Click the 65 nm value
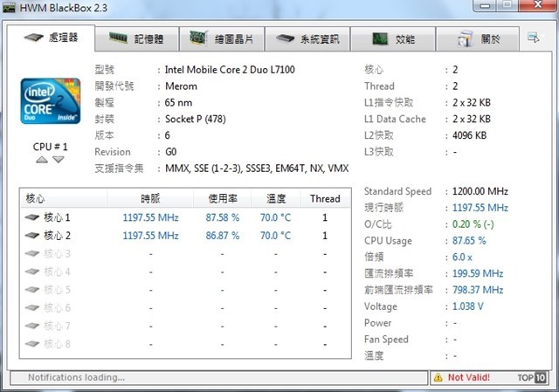This screenshot has width=559, height=392. tap(178, 103)
